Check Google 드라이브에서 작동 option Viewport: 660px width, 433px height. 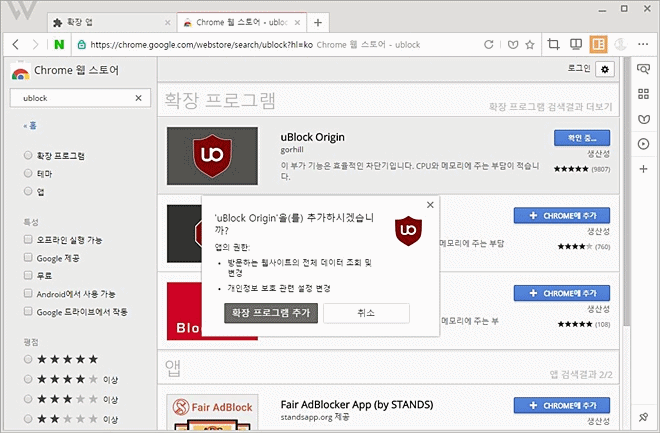tap(28, 311)
